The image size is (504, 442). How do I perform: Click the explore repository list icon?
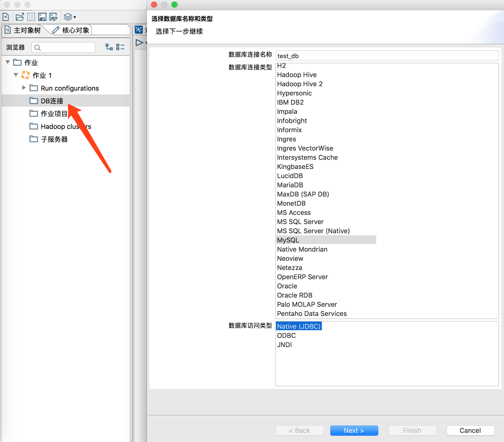pos(31,17)
